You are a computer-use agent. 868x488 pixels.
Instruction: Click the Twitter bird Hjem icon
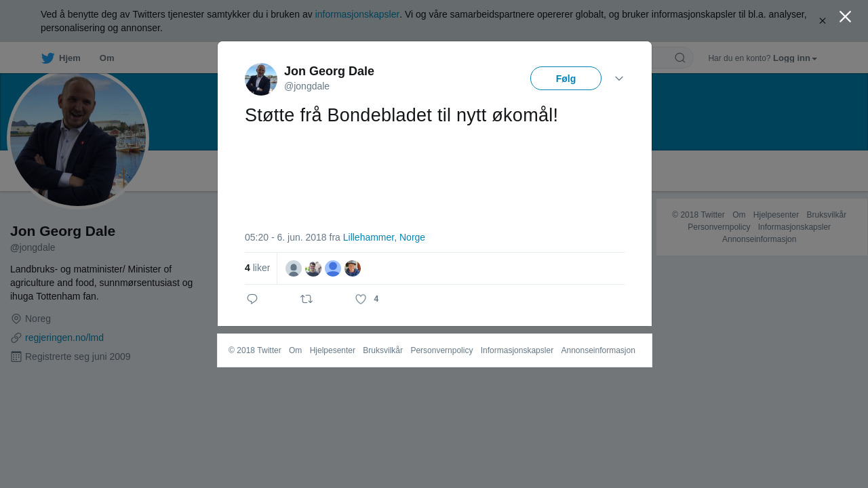[x=47, y=58]
